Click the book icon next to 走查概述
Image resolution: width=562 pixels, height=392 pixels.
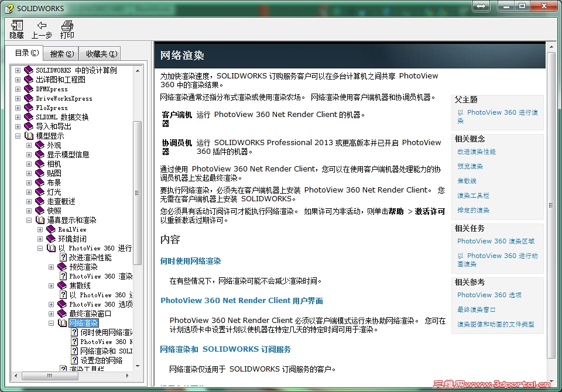(40, 201)
